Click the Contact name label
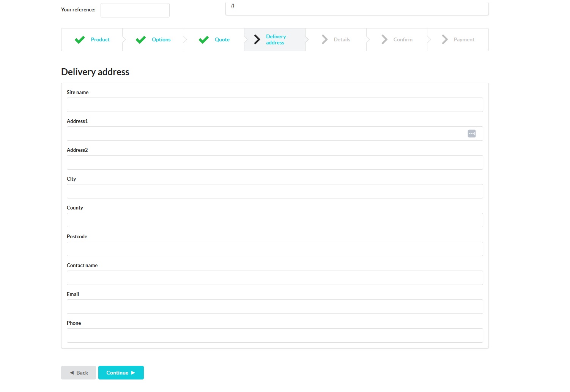The height and width of the screenshot is (392, 570). pyautogui.click(x=82, y=265)
